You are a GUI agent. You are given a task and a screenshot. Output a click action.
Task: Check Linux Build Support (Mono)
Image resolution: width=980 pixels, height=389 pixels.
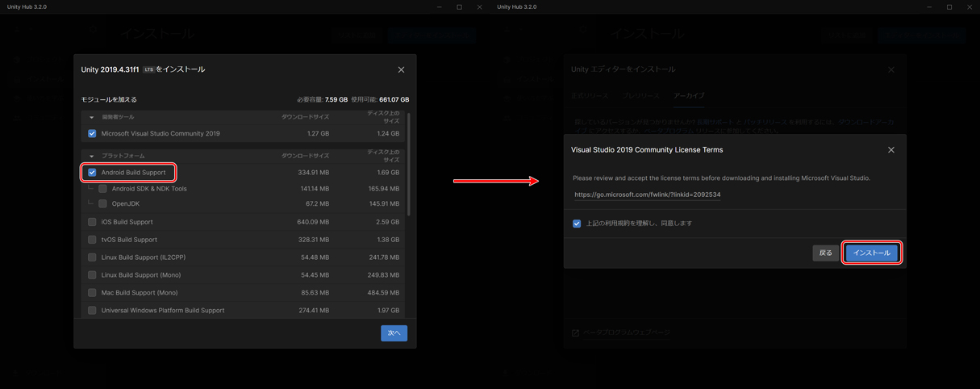(92, 275)
